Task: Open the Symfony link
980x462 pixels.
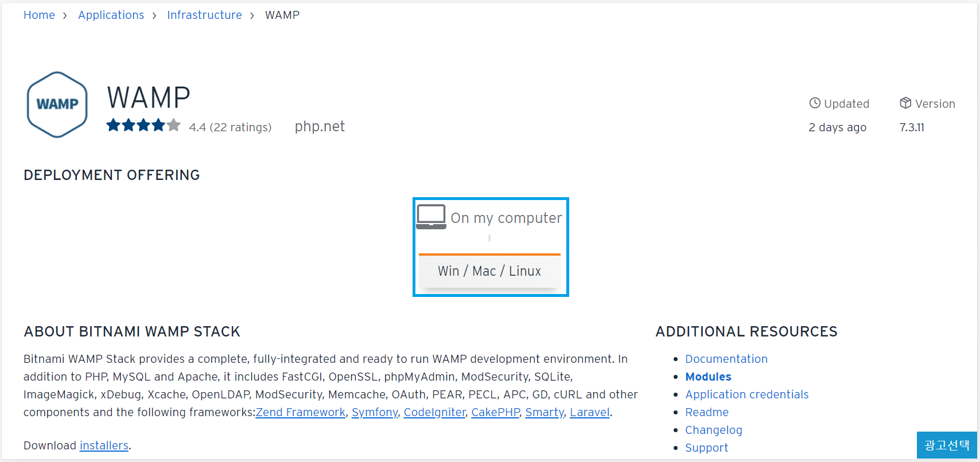Action: pos(375,412)
